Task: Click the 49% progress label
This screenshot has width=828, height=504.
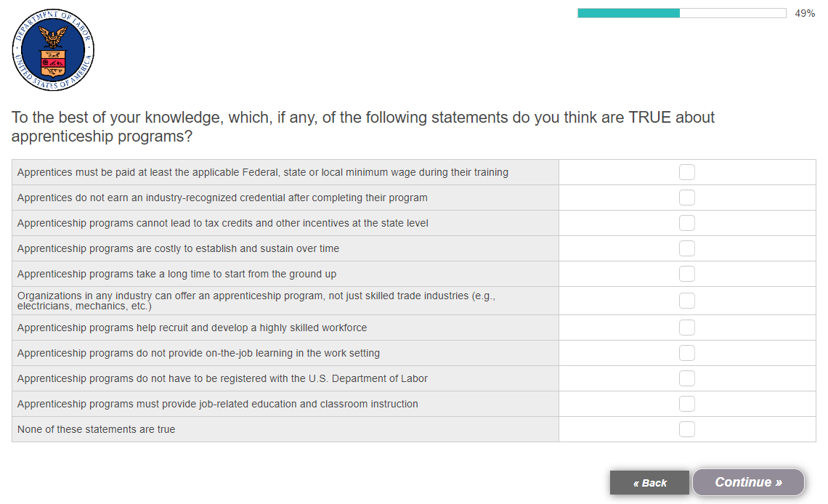Action: pos(805,13)
